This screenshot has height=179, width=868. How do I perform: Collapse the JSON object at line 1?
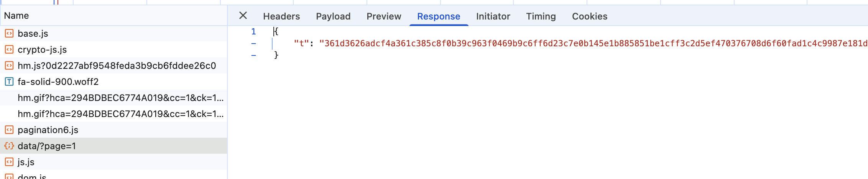253,32
